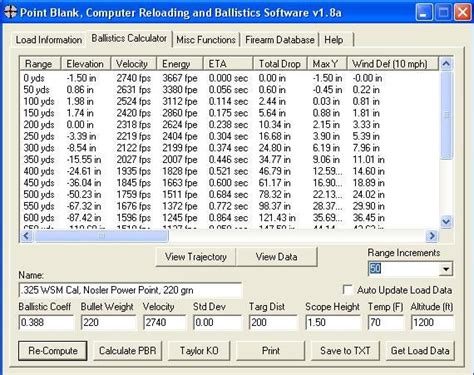Click the 3667 fpe energy value
The width and height of the screenshot is (474, 375).
pyautogui.click(x=180, y=78)
